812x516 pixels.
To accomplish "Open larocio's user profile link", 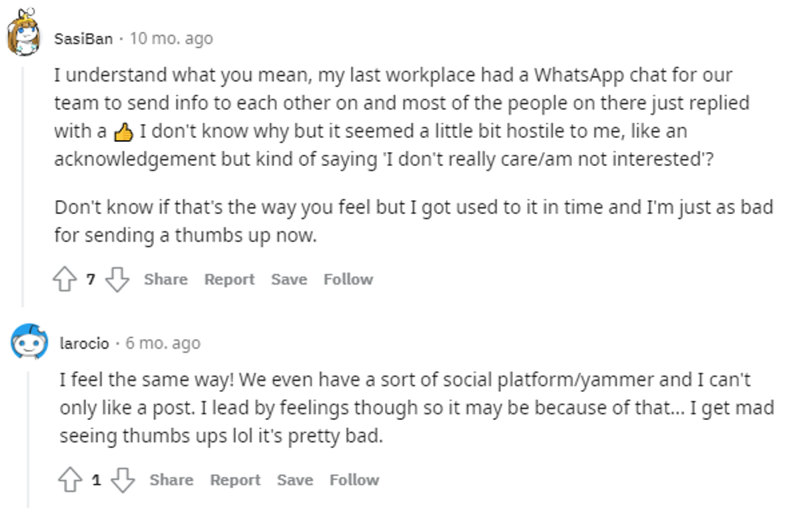I will click(x=84, y=343).
